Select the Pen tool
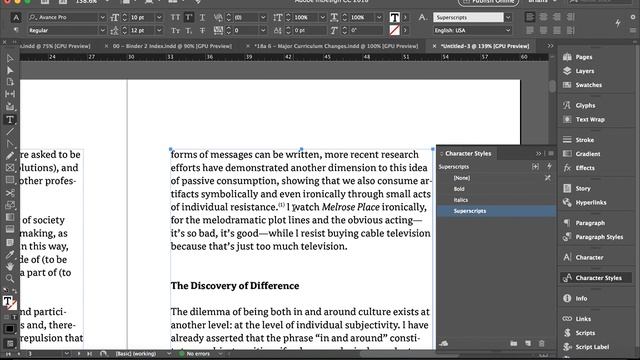Viewport: 640px width, 360px height. coord(10,144)
